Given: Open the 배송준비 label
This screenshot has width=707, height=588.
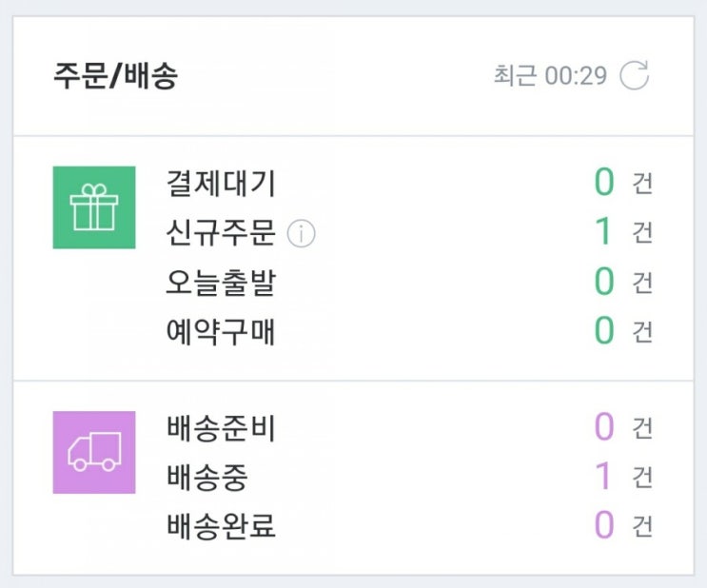Looking at the screenshot, I should tap(221, 428).
